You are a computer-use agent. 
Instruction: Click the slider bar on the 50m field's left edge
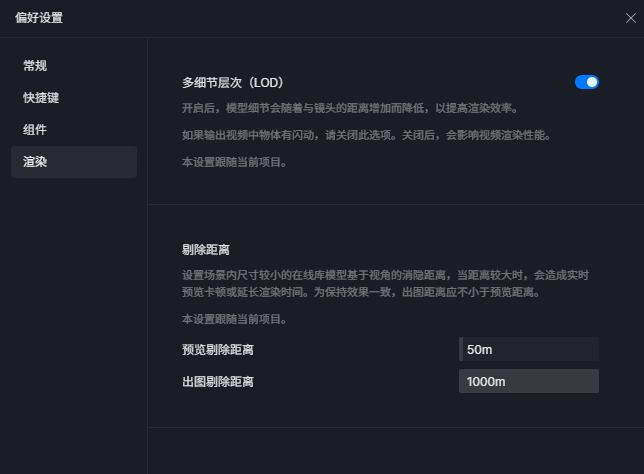click(461, 349)
